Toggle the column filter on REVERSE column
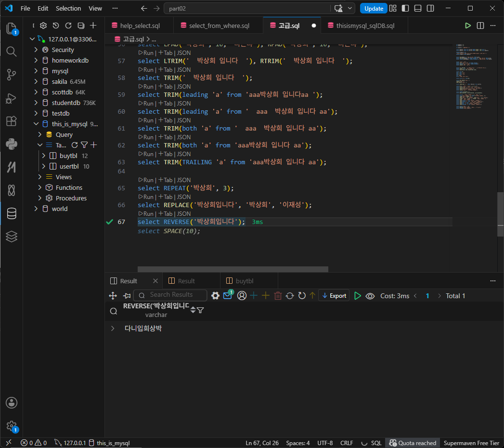Viewport: 504px width, 448px height. [x=200, y=310]
